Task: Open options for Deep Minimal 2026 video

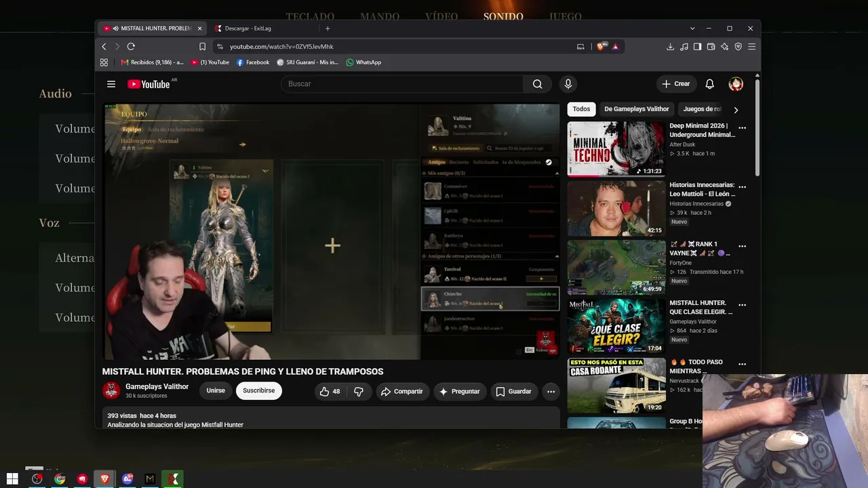Action: click(742, 127)
